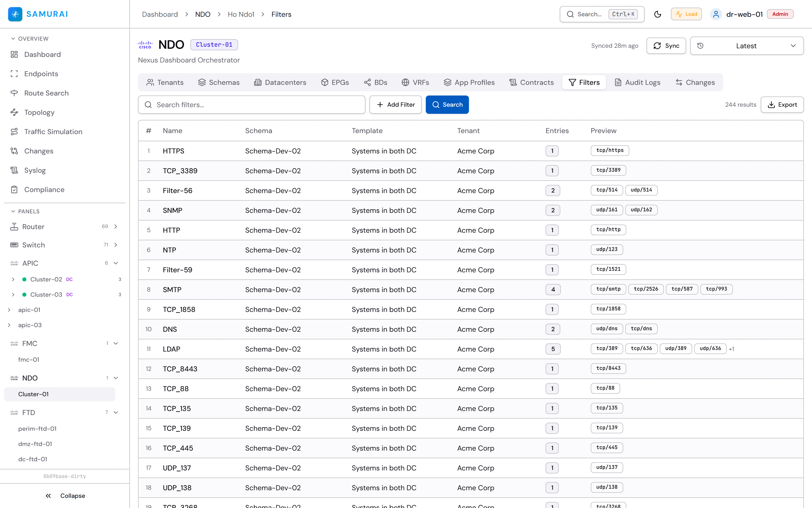The height and width of the screenshot is (508, 812).
Task: Click the history clock icon
Action: (x=700, y=46)
